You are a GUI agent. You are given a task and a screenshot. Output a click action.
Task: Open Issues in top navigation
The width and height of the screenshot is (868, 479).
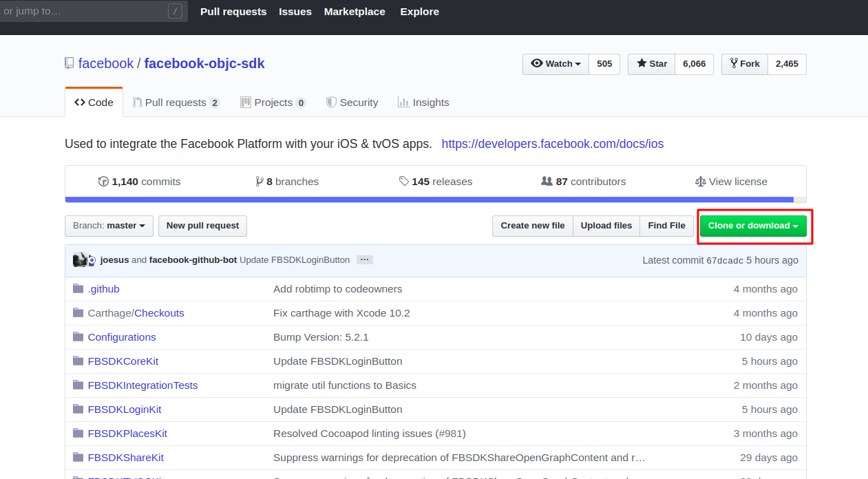295,12
